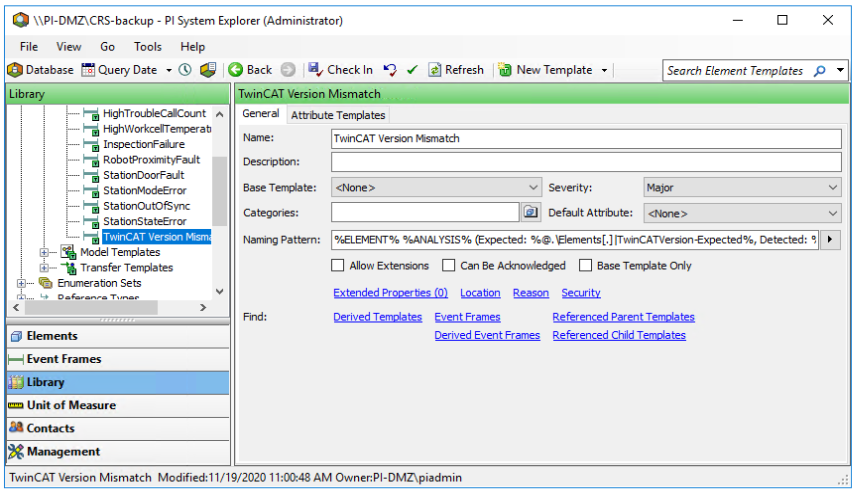
Task: Click the greyed Forward arrow icon
Action: pos(288,70)
